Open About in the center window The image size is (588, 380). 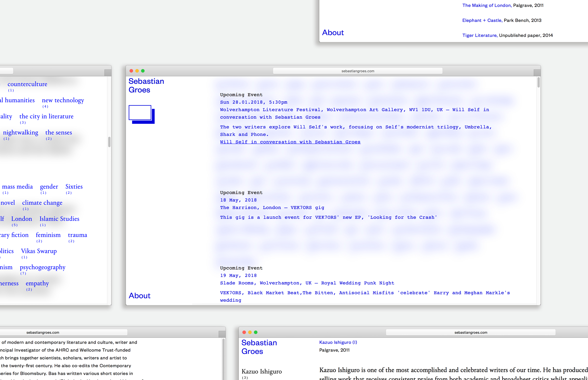point(140,296)
